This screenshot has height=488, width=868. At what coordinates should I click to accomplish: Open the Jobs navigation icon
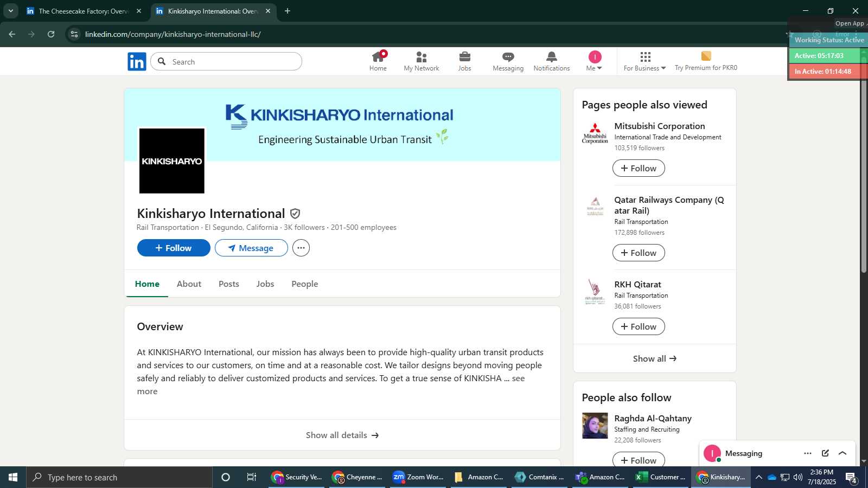pos(465,61)
